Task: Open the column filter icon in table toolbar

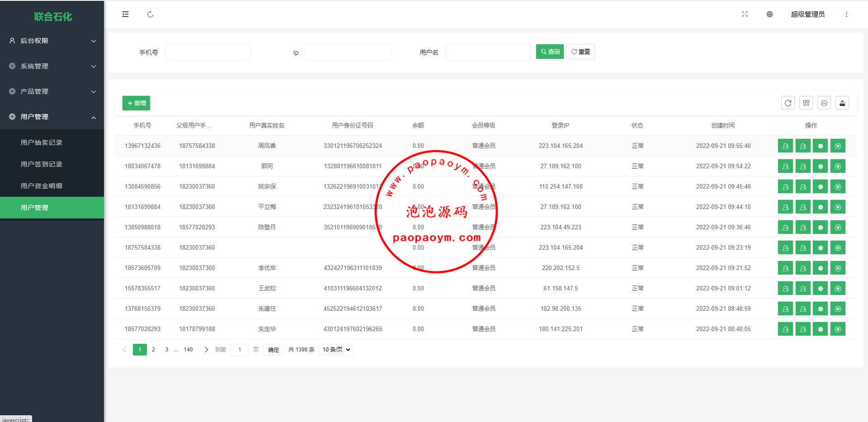Action: pyautogui.click(x=806, y=103)
